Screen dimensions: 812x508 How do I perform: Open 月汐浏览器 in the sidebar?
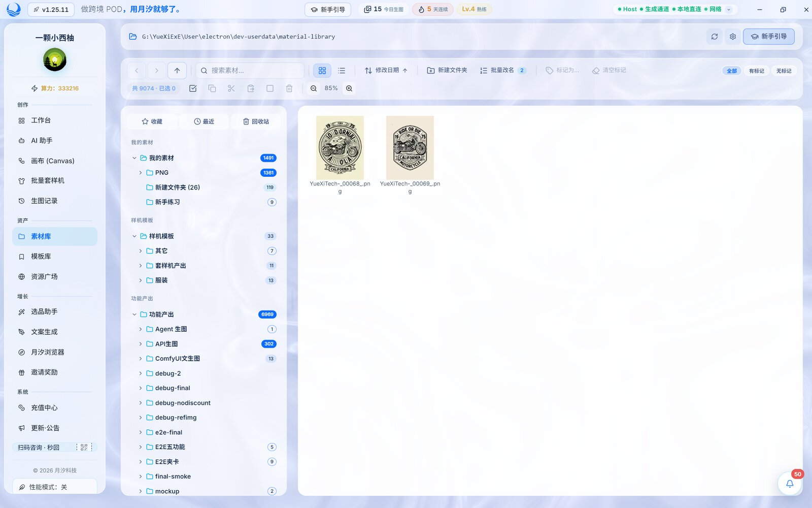coord(55,352)
